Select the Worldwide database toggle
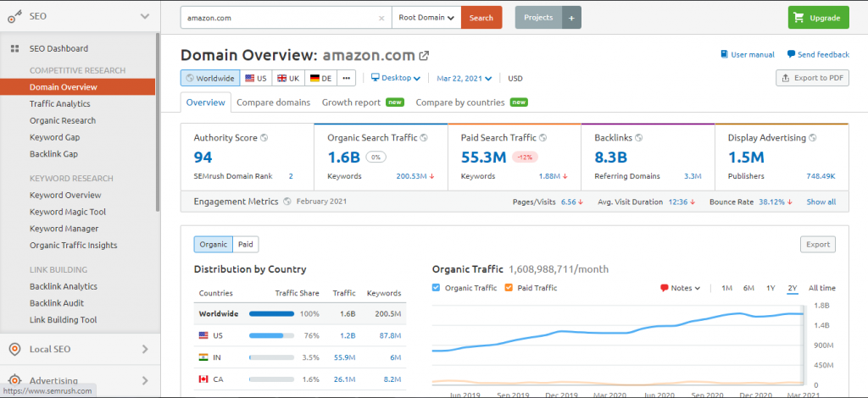The image size is (868, 398). click(210, 78)
